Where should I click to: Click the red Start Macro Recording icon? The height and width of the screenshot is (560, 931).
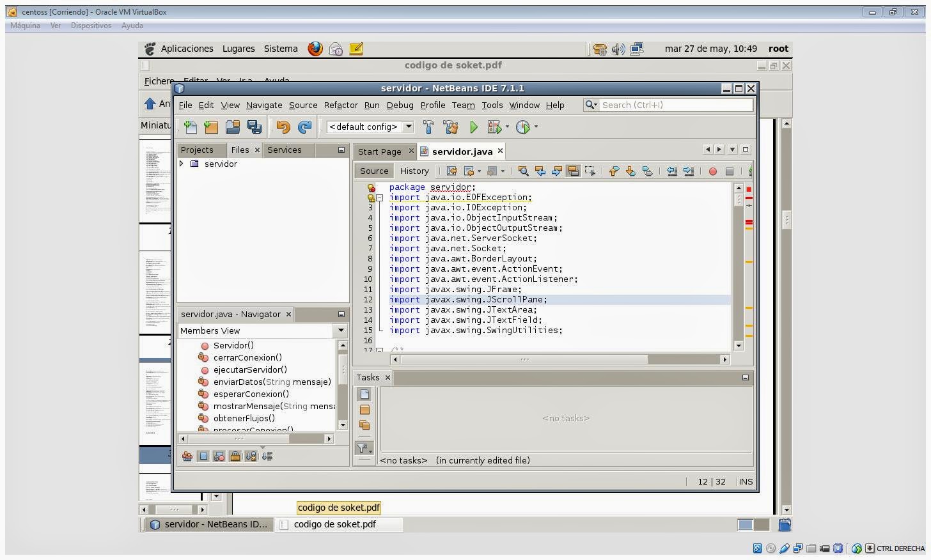[712, 171]
